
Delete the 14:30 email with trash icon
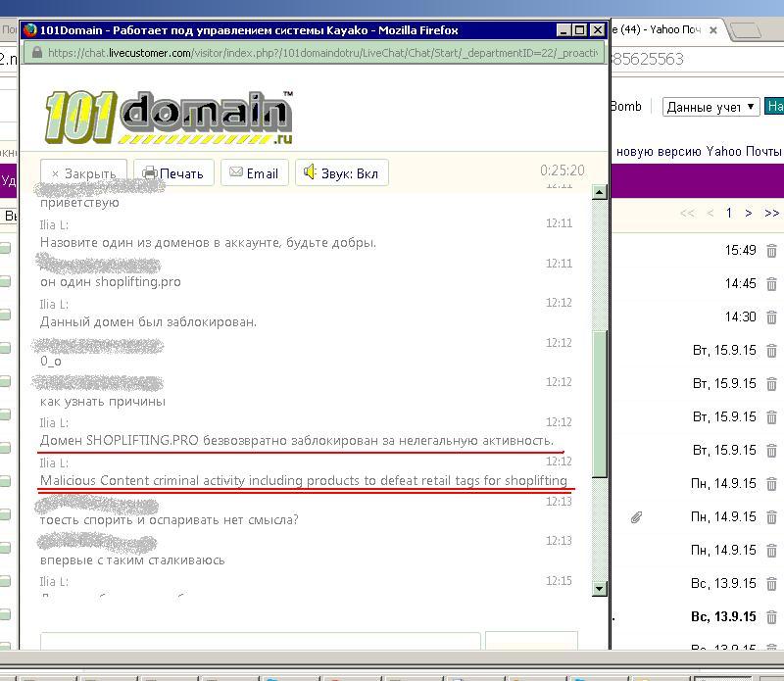tap(771, 317)
